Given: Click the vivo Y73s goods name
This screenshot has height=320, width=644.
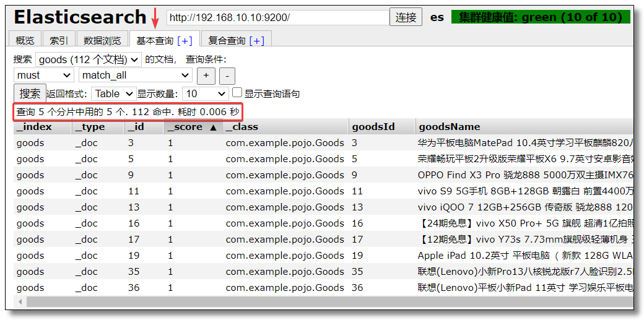Looking at the screenshot, I should click(x=525, y=239).
